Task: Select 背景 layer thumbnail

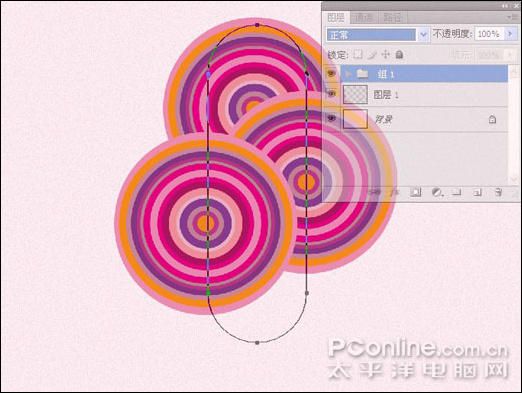Action: pos(355,119)
